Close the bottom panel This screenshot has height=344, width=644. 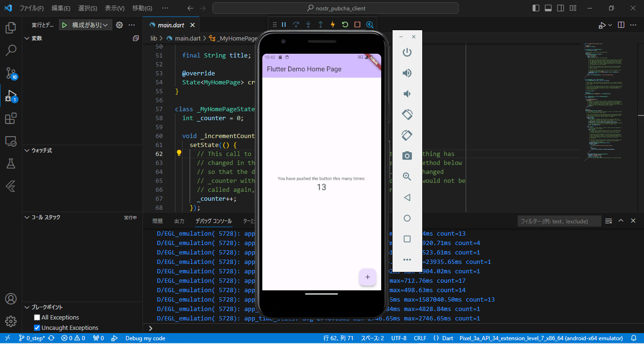coord(633,221)
